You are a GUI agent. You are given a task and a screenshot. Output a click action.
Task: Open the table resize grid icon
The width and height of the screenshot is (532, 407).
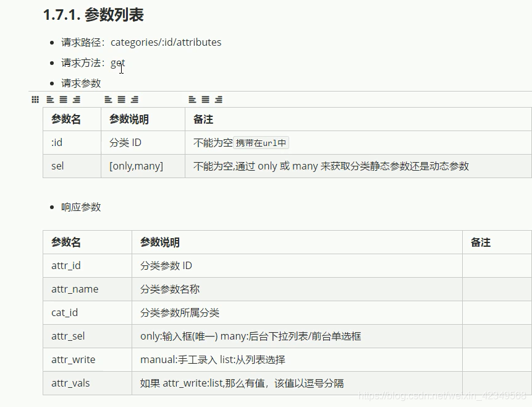(35, 100)
